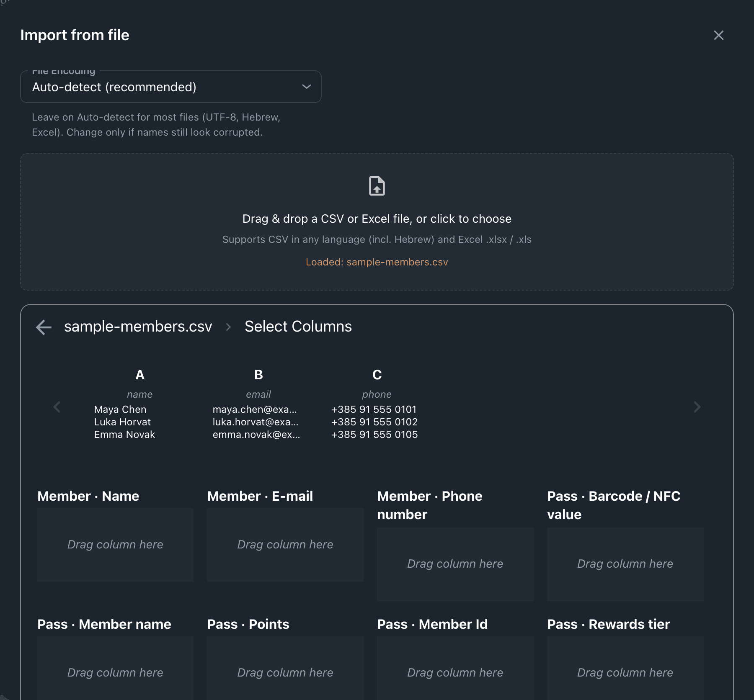The height and width of the screenshot is (700, 754).
Task: Click the Member · Name heading
Action: coord(88,496)
